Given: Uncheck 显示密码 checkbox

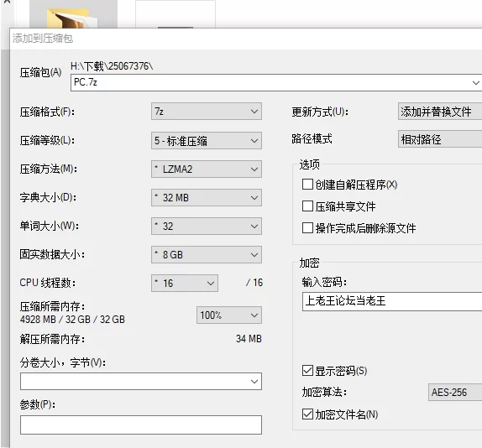Looking at the screenshot, I should (307, 371).
